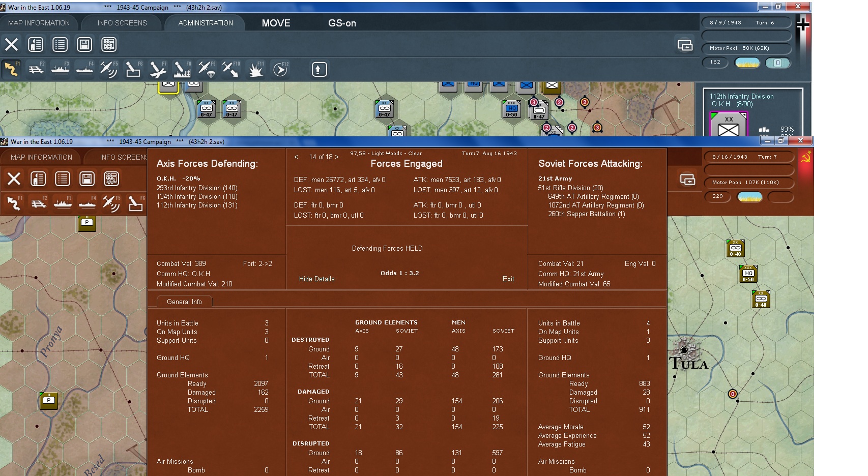868x476 pixels.
Task: Click Exit to close the battle report
Action: point(508,279)
